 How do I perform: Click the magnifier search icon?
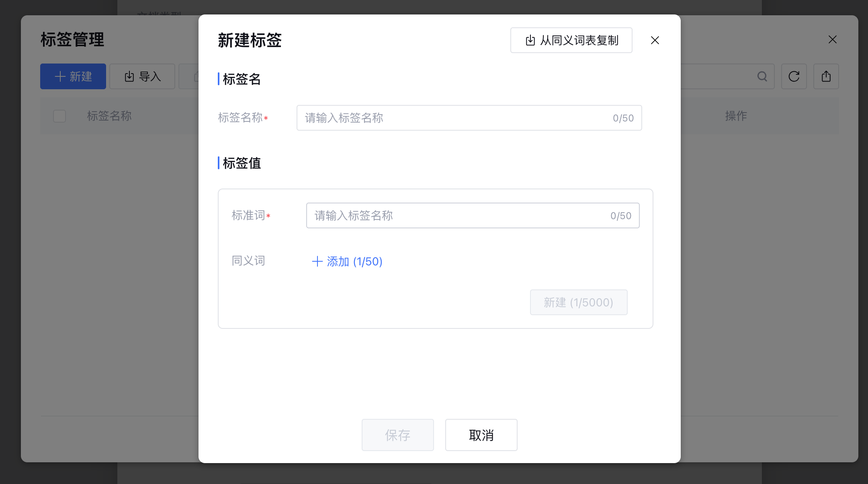762,76
